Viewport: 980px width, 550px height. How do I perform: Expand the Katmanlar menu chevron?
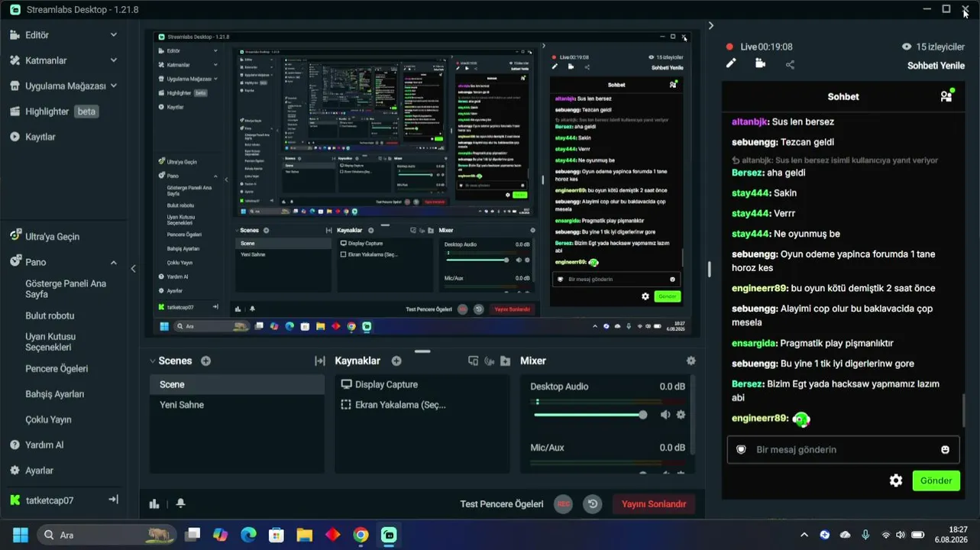pyautogui.click(x=114, y=60)
